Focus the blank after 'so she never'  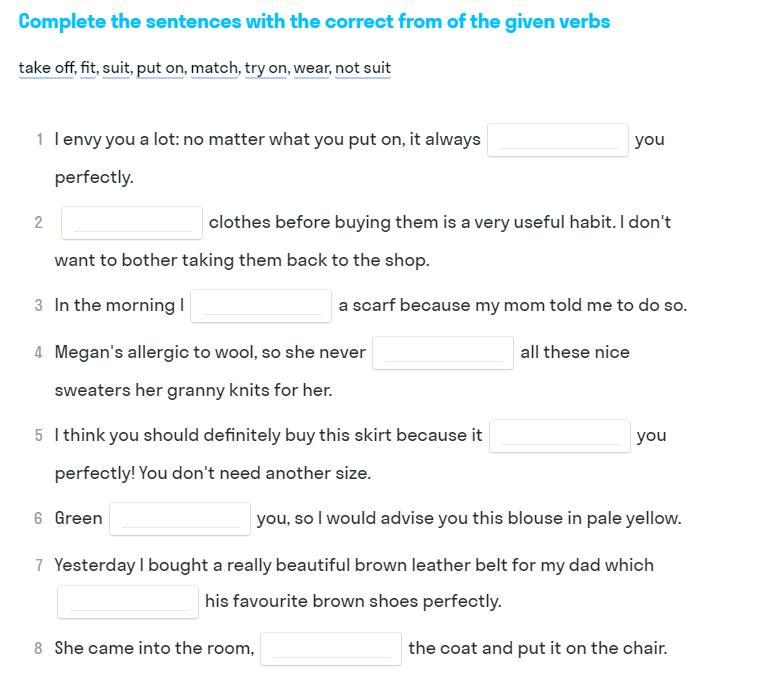pos(443,353)
